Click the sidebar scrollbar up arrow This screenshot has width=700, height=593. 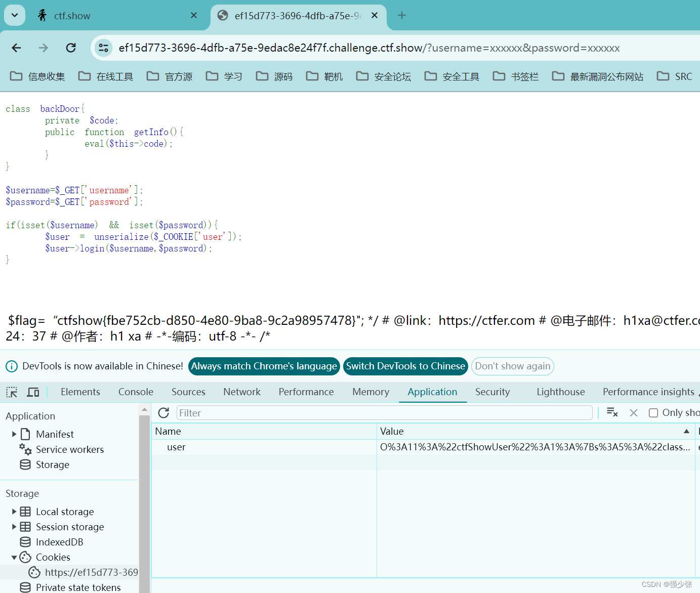point(144,409)
